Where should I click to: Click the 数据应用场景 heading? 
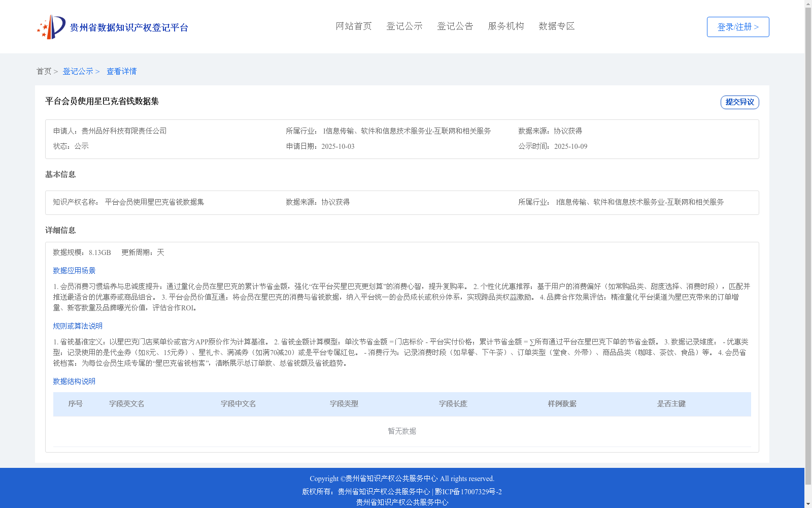[x=74, y=271]
